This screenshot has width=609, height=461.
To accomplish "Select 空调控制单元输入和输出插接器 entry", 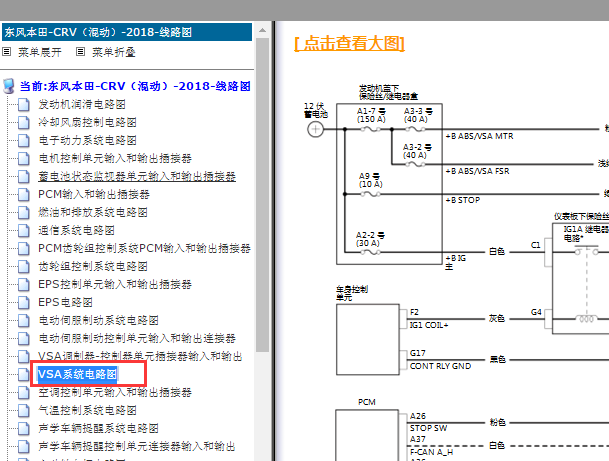I will click(x=115, y=392).
